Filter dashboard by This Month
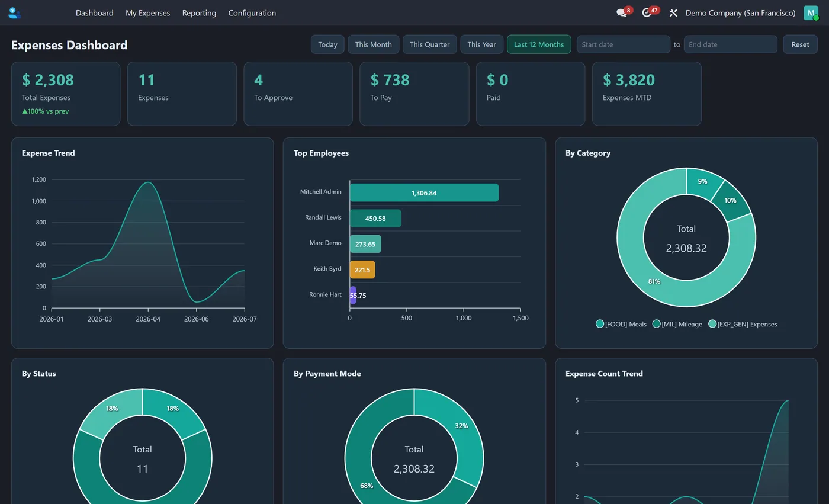The image size is (829, 504). pyautogui.click(x=373, y=44)
